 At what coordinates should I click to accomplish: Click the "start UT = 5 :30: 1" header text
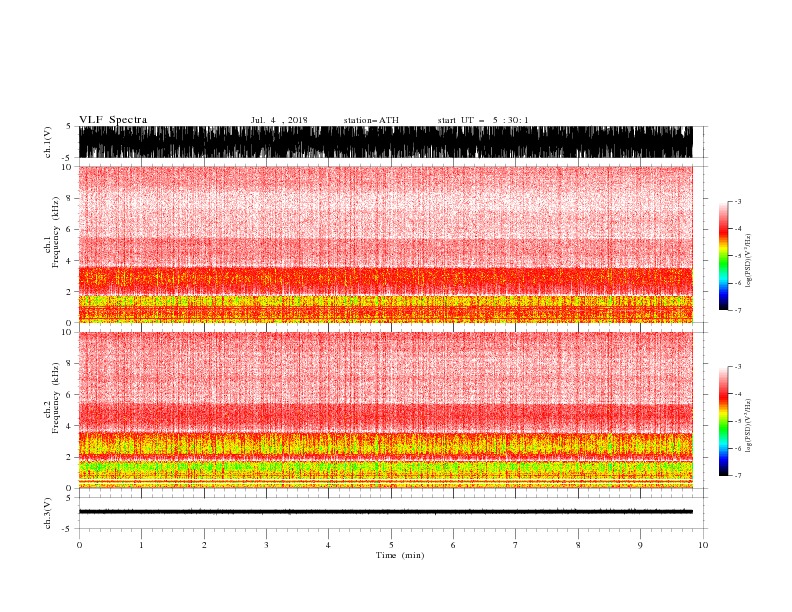pos(483,120)
